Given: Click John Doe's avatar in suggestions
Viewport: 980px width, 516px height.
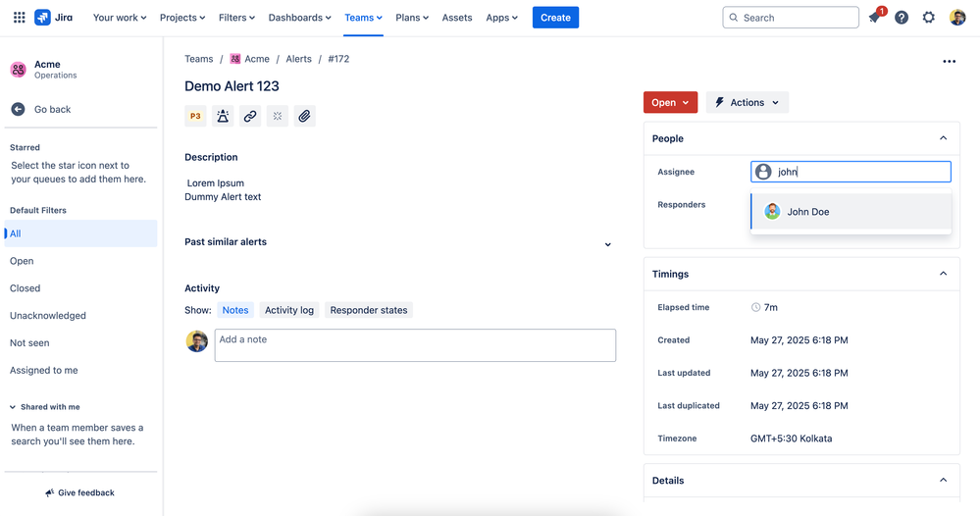Looking at the screenshot, I should pyautogui.click(x=772, y=212).
